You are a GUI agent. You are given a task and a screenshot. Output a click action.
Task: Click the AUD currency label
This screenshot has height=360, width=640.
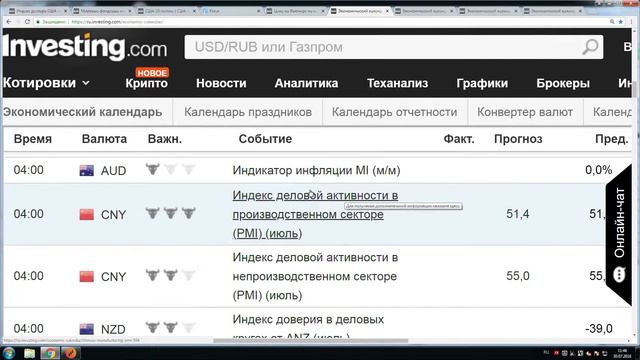coord(113,171)
